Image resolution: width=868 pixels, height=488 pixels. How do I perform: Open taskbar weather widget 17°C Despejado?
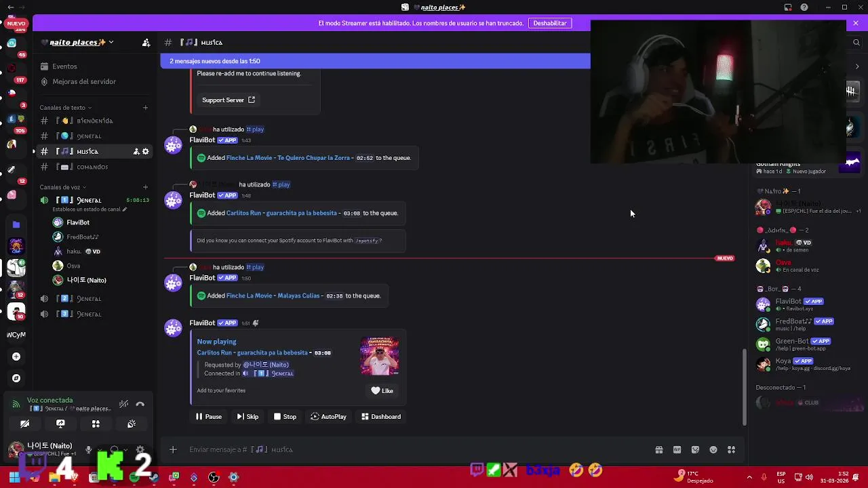(x=695, y=477)
